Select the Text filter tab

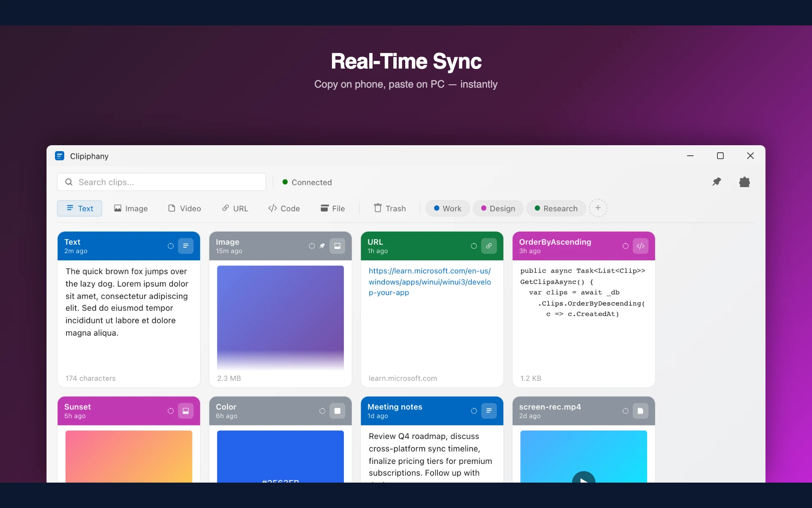point(80,208)
